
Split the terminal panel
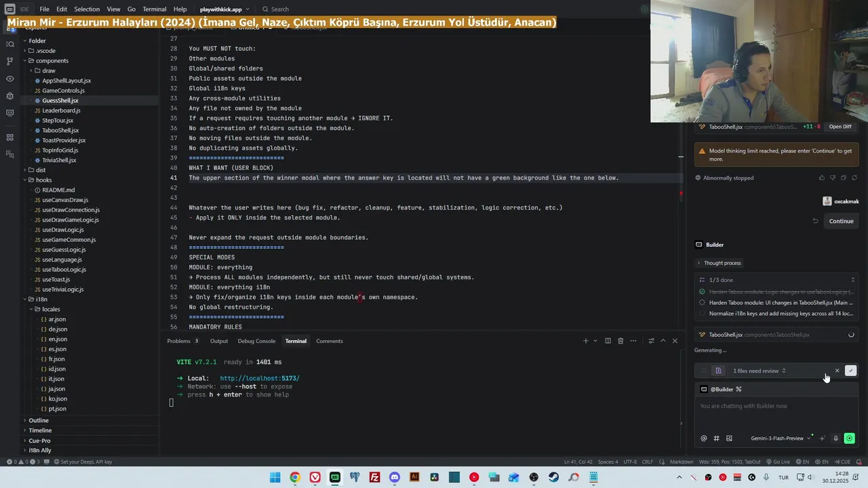(608, 341)
